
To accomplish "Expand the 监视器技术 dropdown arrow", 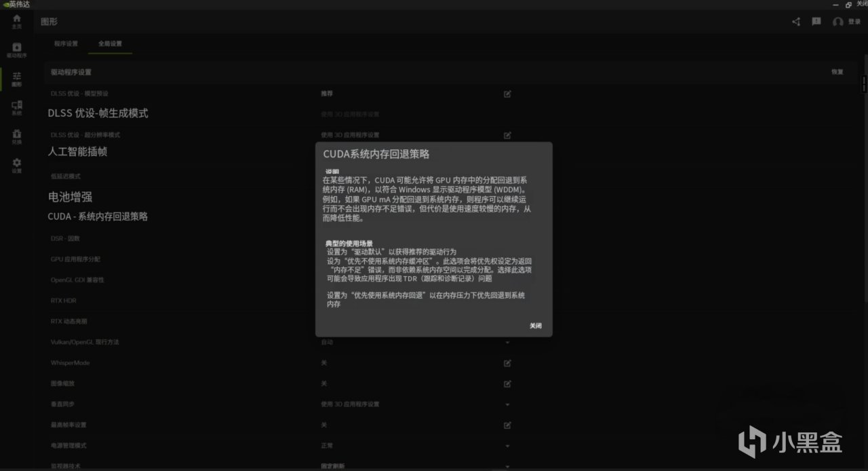I will 507,466.
